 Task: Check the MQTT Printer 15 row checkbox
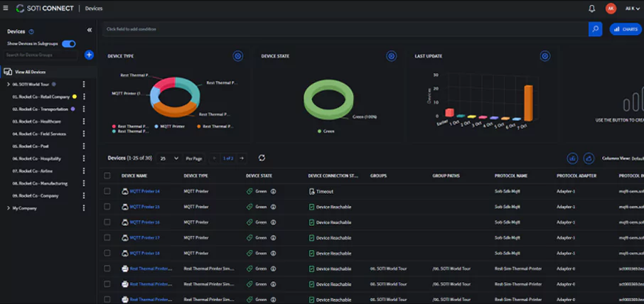107,207
